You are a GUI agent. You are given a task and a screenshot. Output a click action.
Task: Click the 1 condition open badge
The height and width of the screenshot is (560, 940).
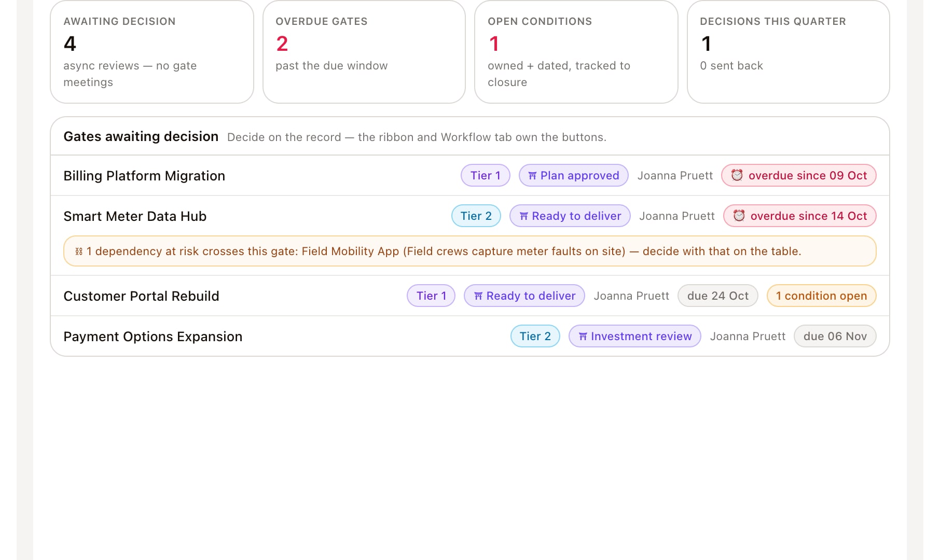tap(822, 296)
